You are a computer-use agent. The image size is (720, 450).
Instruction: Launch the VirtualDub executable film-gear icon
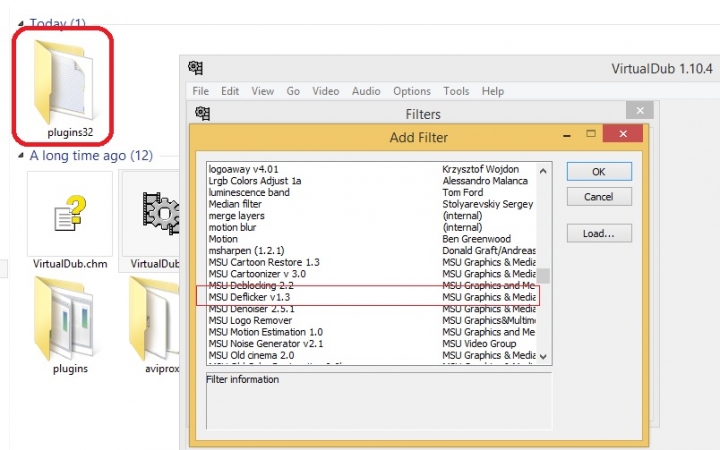(x=160, y=215)
